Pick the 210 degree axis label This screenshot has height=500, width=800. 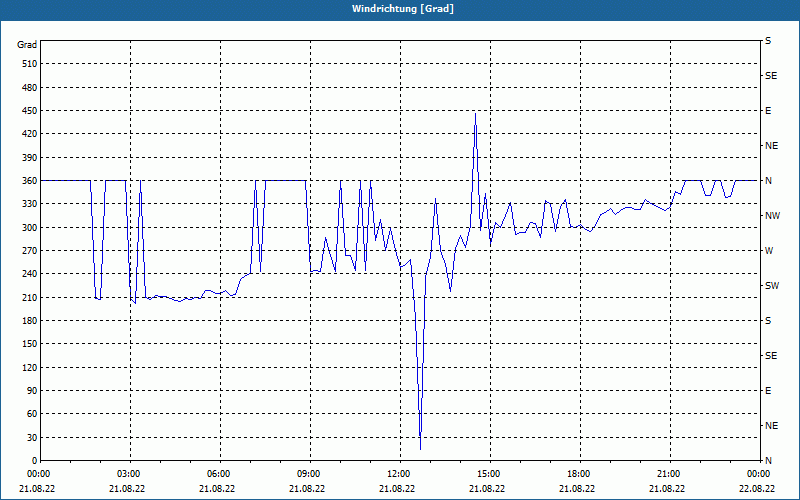tap(30, 297)
